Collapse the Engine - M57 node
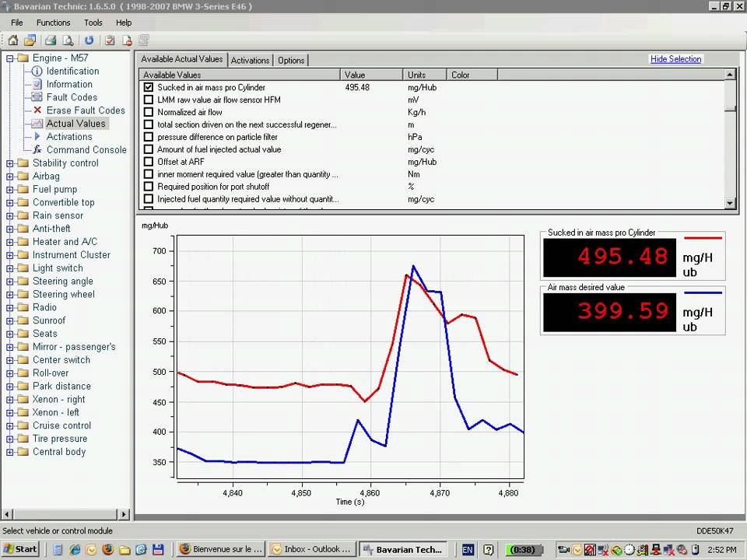747x560 pixels. click(x=9, y=58)
